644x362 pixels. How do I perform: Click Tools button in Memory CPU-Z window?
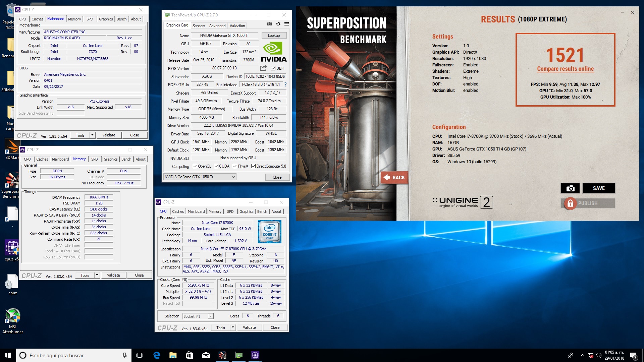tap(85, 275)
